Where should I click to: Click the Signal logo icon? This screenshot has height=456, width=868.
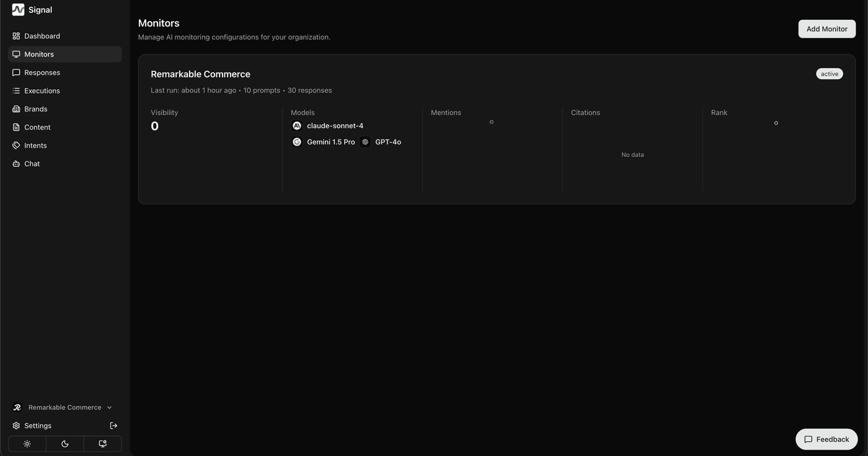pos(18,10)
